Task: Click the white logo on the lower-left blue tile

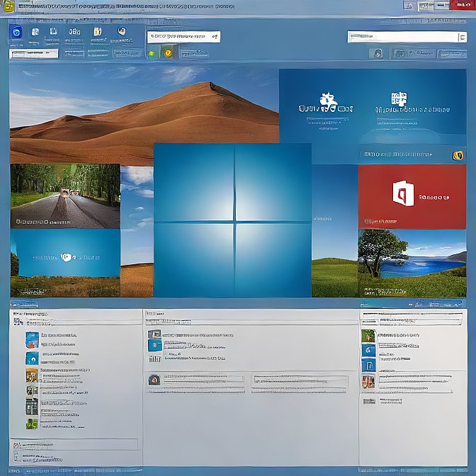Action: 67,257
